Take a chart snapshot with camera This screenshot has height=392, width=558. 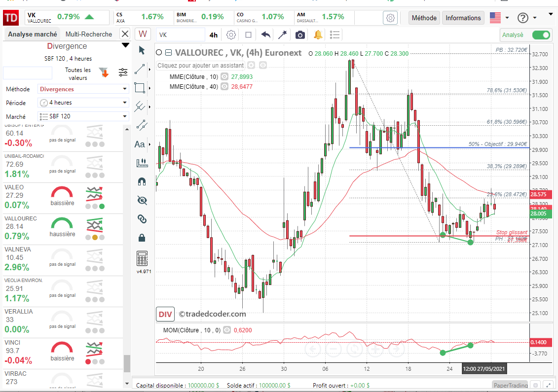tap(300, 35)
